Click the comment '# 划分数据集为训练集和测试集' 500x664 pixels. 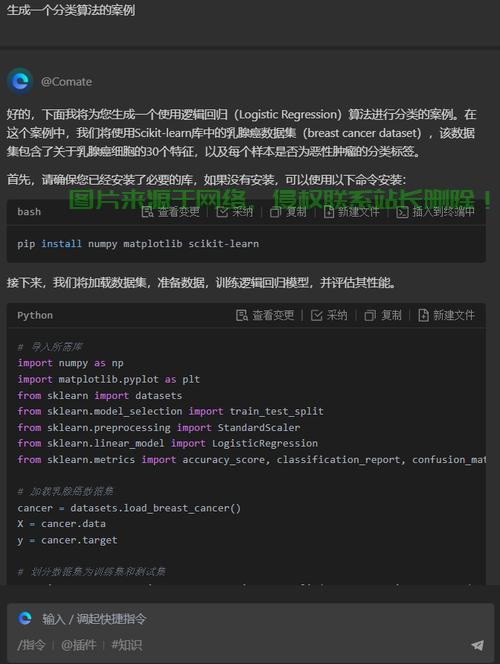(91, 572)
